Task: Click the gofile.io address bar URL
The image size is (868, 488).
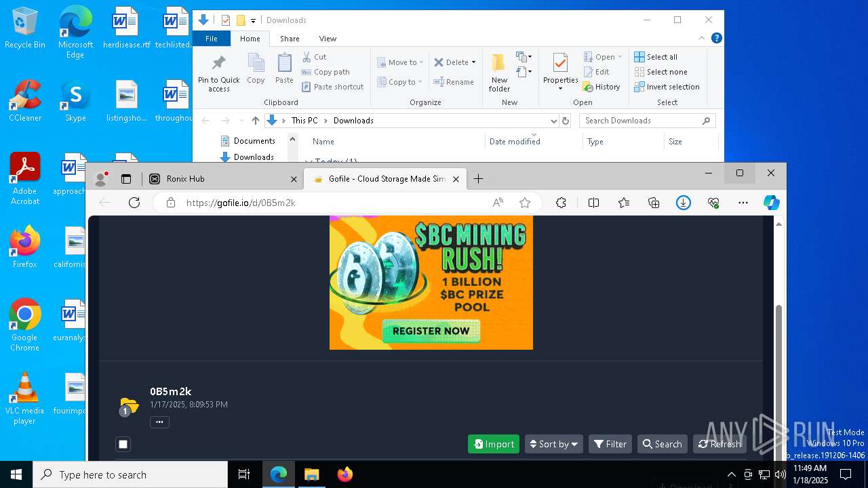Action: coord(240,203)
